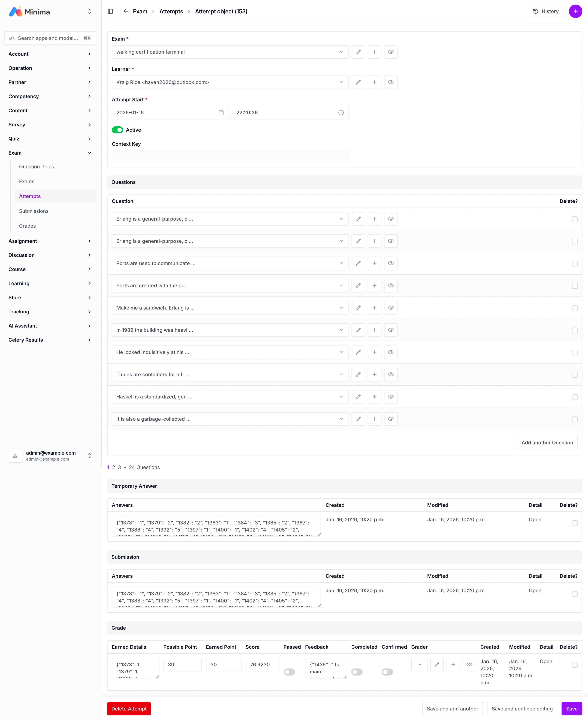This screenshot has width=588, height=720.
Task: Check Delete box for Make me a sandwich question
Action: 574,308
